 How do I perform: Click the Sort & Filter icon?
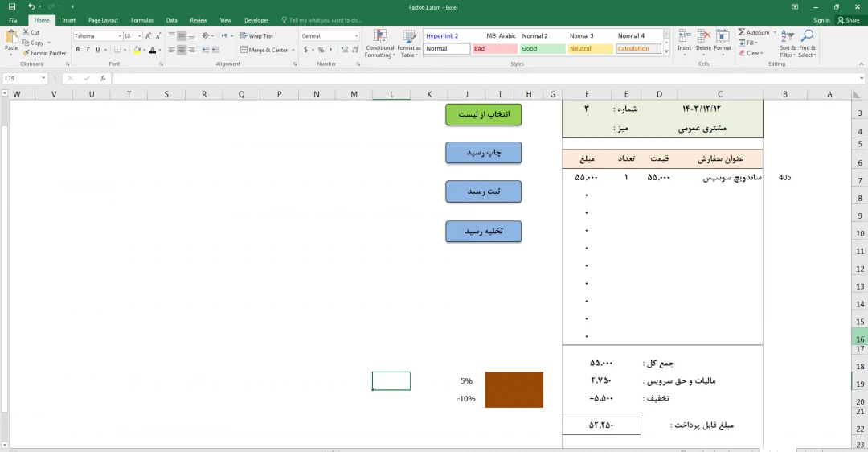click(787, 37)
